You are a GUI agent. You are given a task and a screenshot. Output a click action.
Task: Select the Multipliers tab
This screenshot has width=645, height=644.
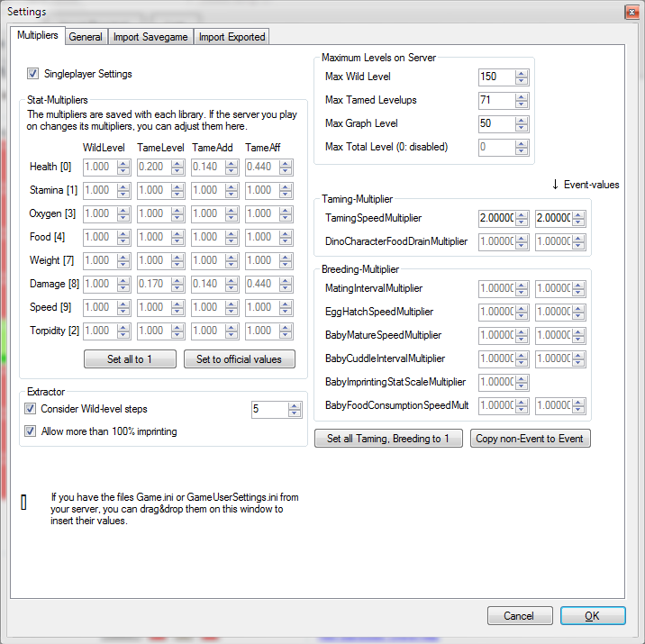pyautogui.click(x=38, y=35)
